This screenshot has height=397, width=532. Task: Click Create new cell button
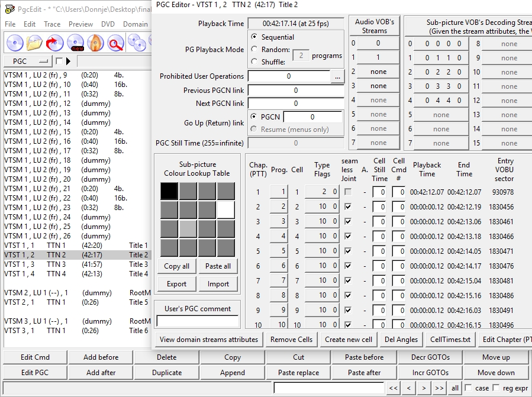(x=349, y=340)
